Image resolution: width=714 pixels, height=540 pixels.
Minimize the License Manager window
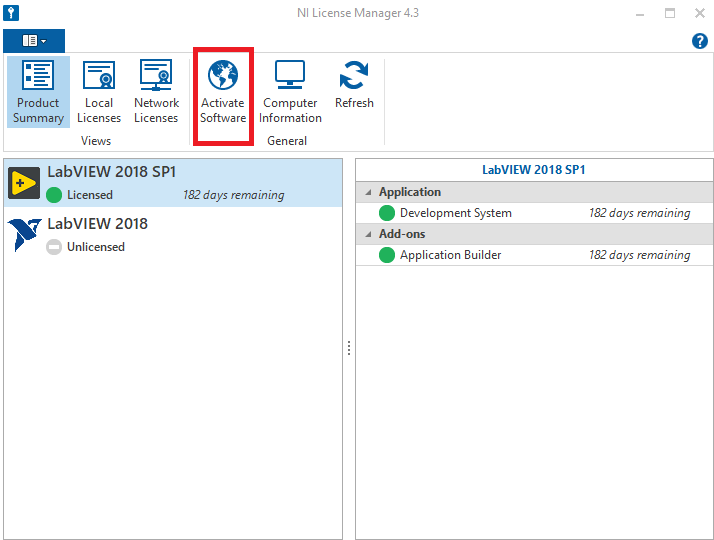coord(640,14)
